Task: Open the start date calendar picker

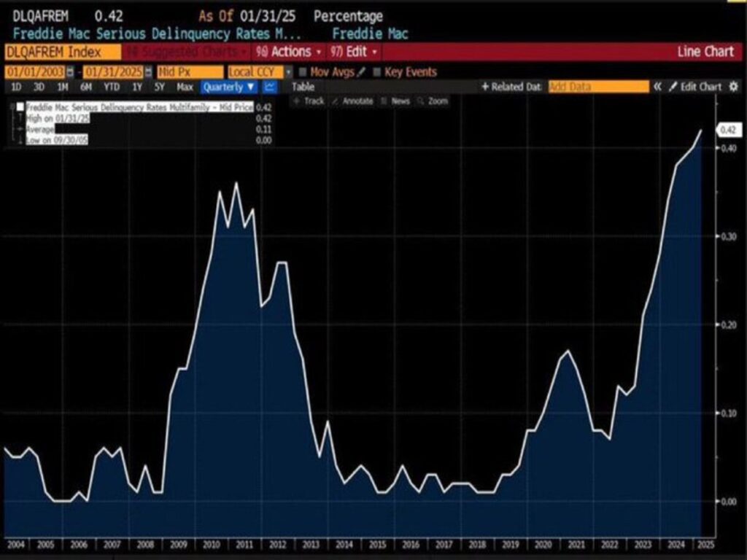Action: point(70,72)
